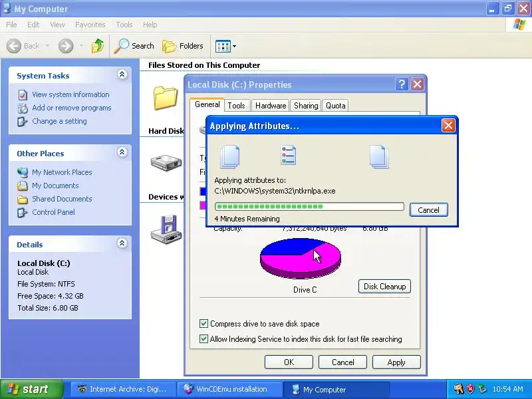Image resolution: width=532 pixels, height=399 pixels.
Task: Open the Favorites menu
Action: (x=90, y=25)
